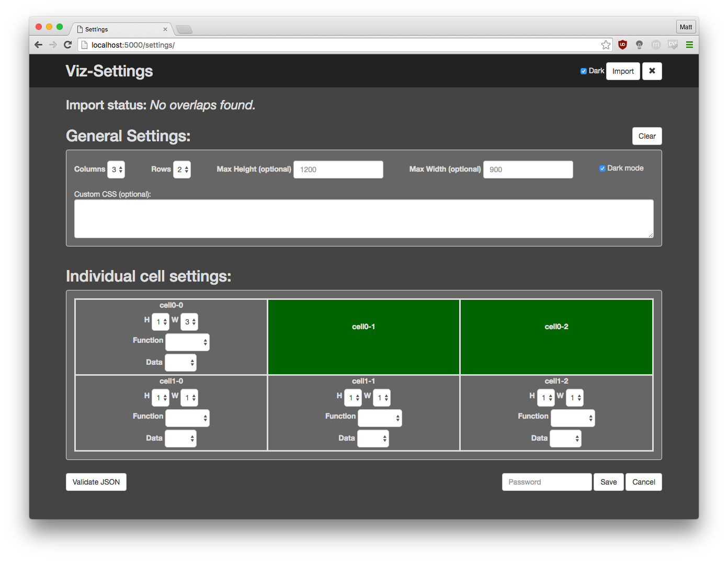The height and width of the screenshot is (561, 728).
Task: Click the CSS extension icon
Action: [673, 45]
